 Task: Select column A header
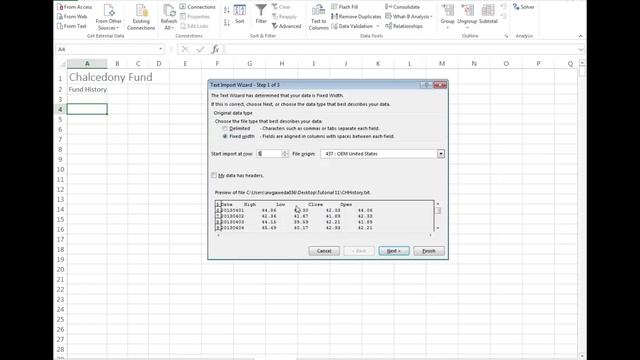pos(87,64)
